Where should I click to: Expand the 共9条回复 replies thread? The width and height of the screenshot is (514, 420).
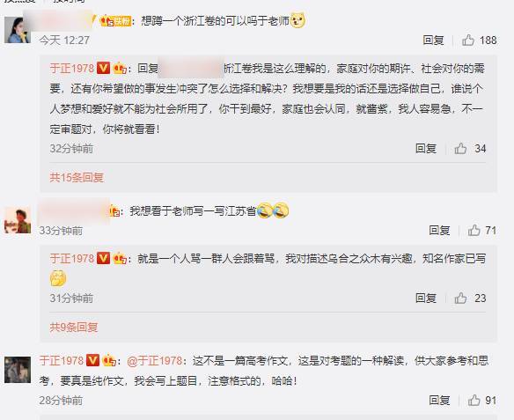[x=74, y=327]
